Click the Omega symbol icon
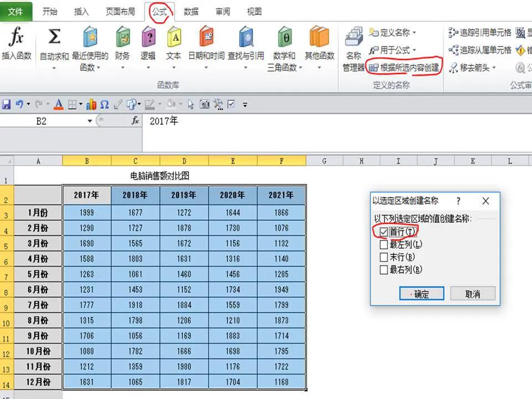Viewport: 532px width, 399px height. [x=105, y=104]
